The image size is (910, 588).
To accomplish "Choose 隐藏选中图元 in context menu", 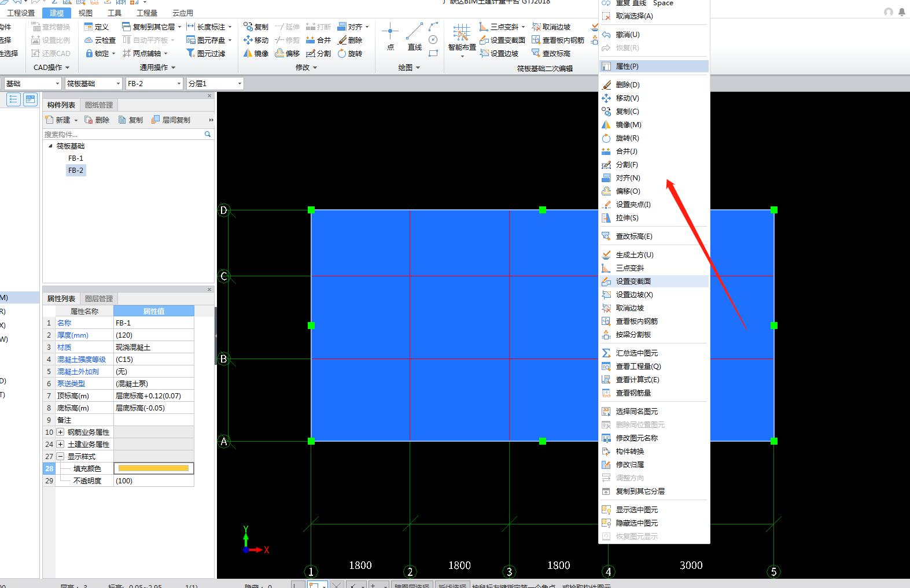I will pyautogui.click(x=654, y=523).
